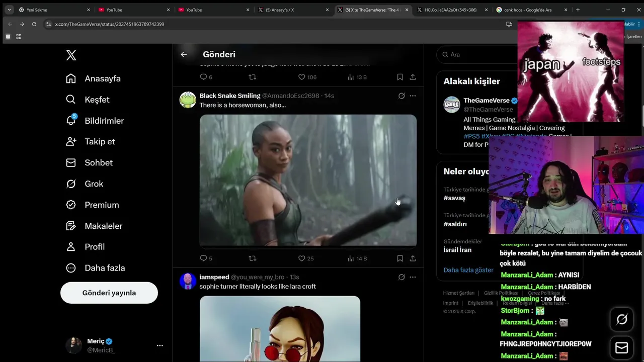The height and width of the screenshot is (362, 644).
Task: Open TheGameVerse profile in Alakalı kişiler
Action: (x=487, y=101)
